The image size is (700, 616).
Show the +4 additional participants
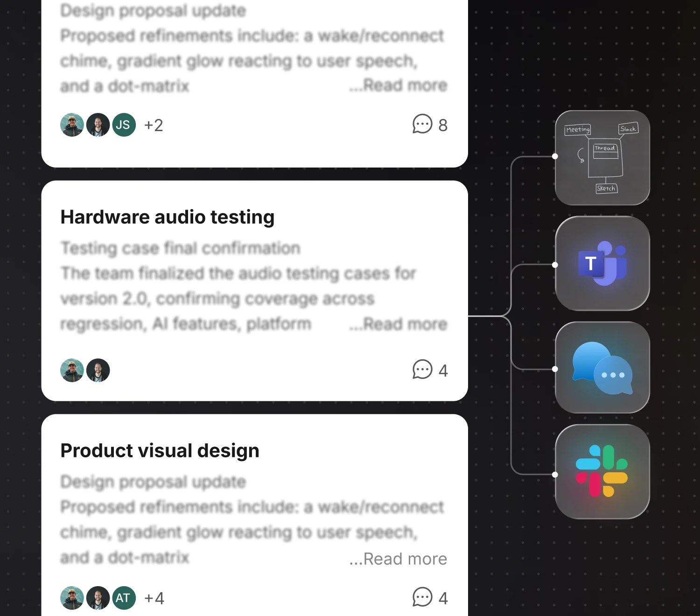154,598
